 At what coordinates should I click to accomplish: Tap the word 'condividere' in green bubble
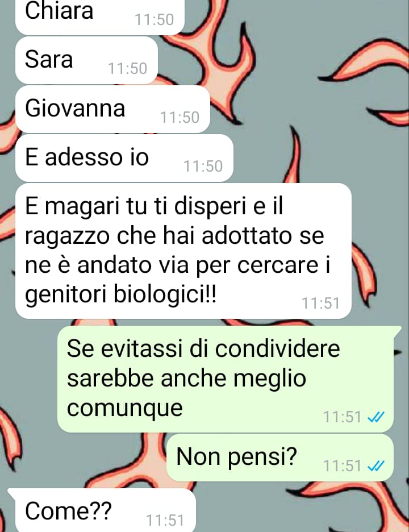(x=278, y=348)
